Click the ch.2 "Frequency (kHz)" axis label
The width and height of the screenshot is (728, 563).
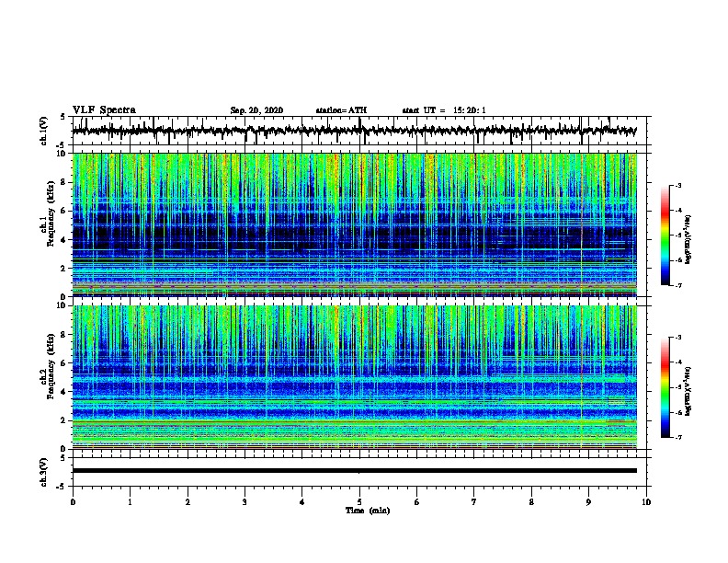pyautogui.click(x=51, y=366)
